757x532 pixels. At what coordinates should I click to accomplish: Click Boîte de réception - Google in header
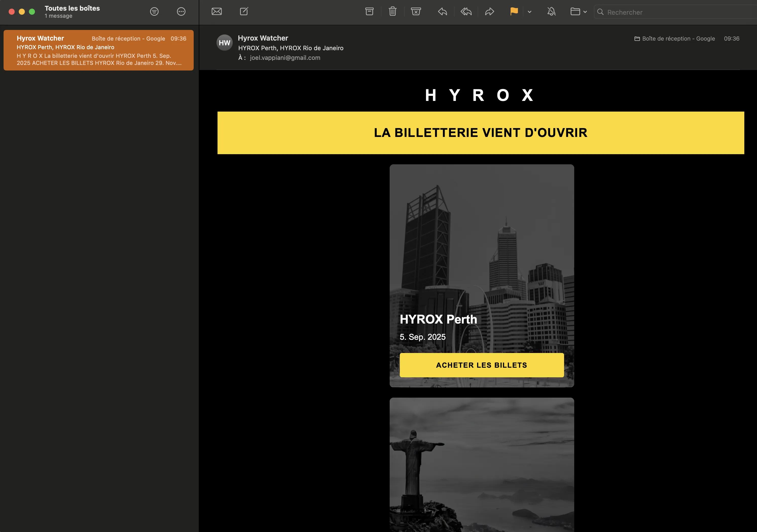[678, 39]
